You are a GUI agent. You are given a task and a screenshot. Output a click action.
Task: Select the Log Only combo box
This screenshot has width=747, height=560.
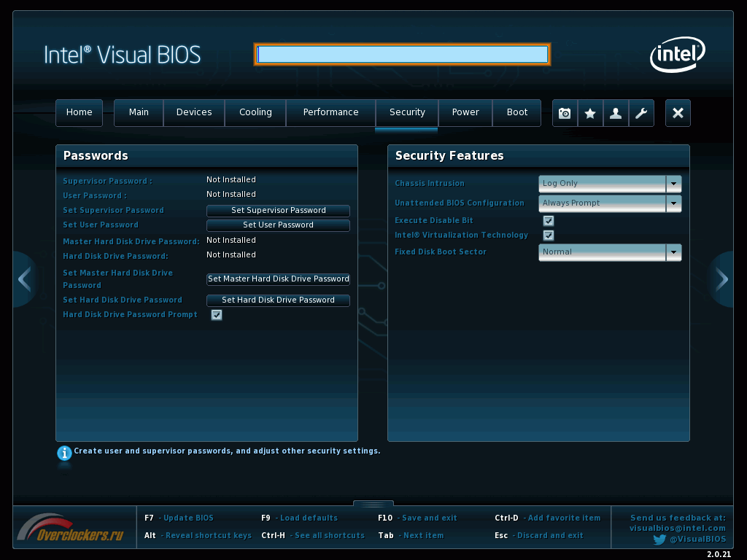(x=610, y=184)
